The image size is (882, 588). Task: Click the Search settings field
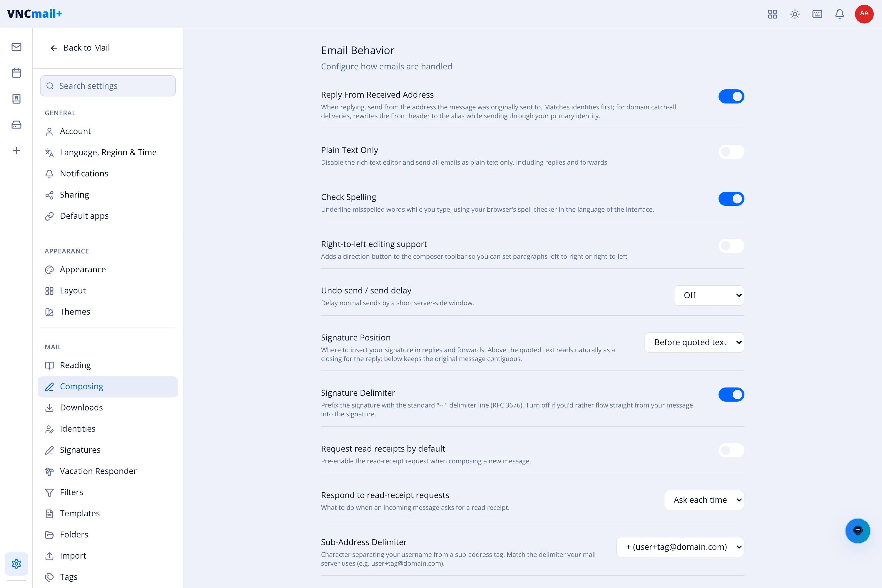pos(108,86)
